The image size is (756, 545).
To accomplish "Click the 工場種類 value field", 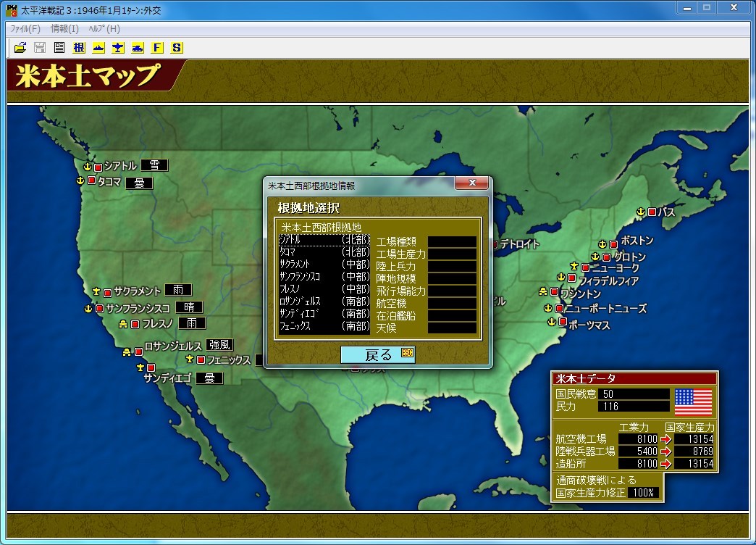I will point(452,242).
